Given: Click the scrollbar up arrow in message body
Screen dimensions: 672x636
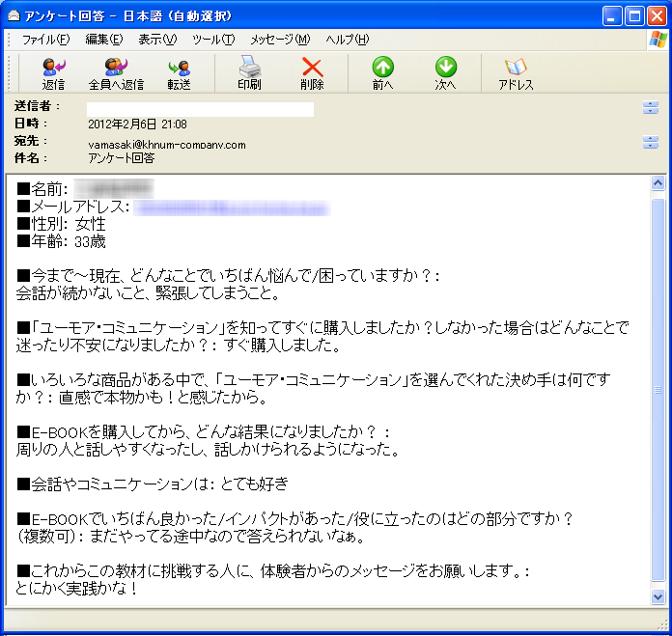Looking at the screenshot, I should click(x=658, y=183).
